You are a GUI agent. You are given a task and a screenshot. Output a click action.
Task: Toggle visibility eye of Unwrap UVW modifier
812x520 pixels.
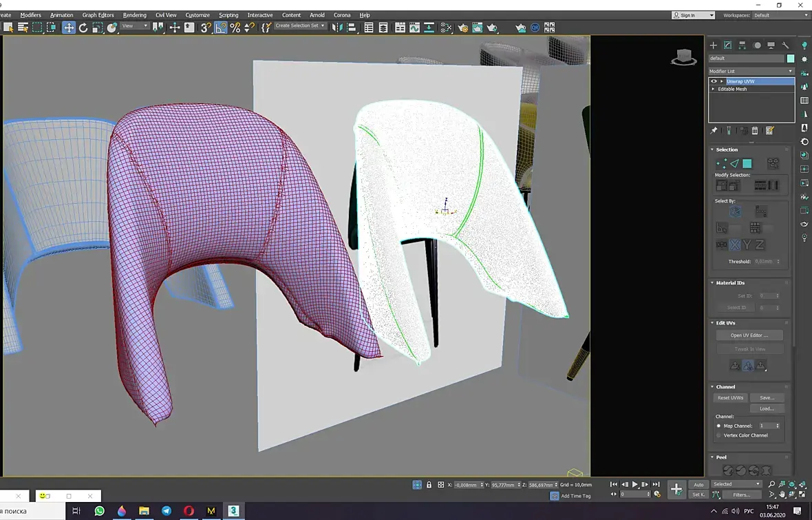click(x=714, y=81)
